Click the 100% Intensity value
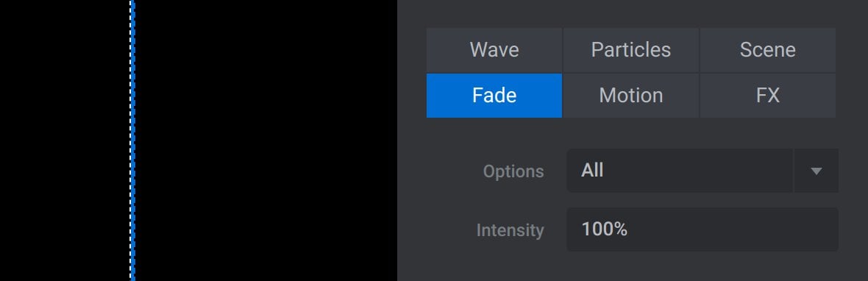The height and width of the screenshot is (281, 868). [x=605, y=229]
